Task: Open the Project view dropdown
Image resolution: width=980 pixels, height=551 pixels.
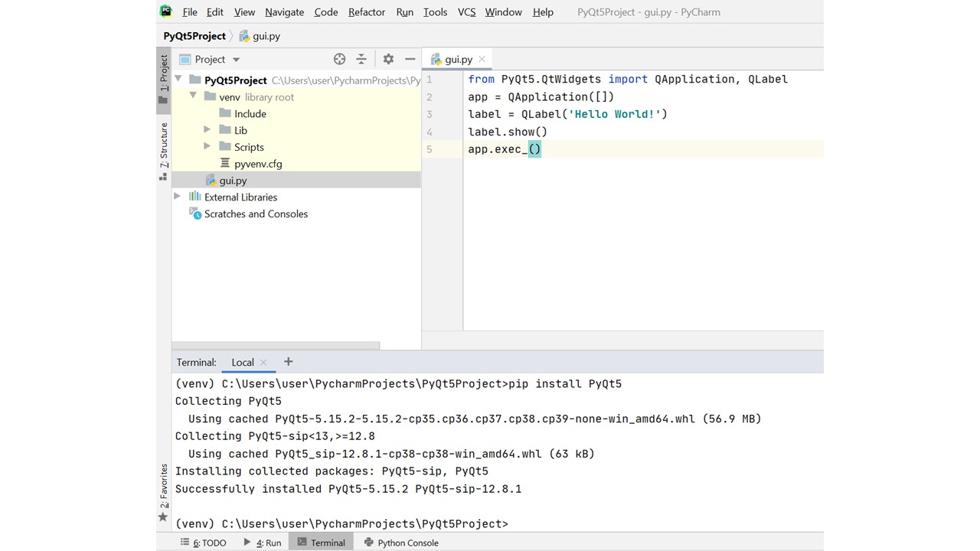Action: (x=236, y=60)
